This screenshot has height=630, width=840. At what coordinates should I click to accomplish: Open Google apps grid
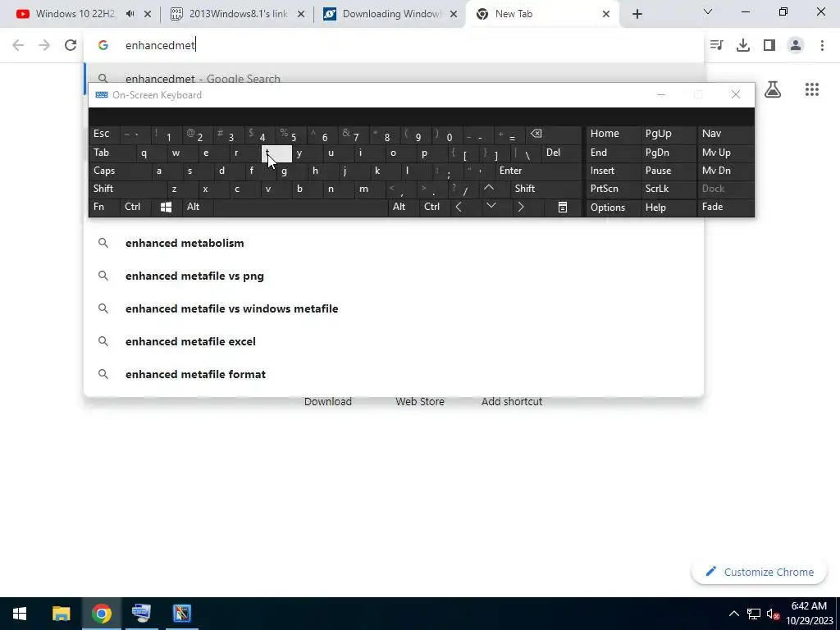812,89
